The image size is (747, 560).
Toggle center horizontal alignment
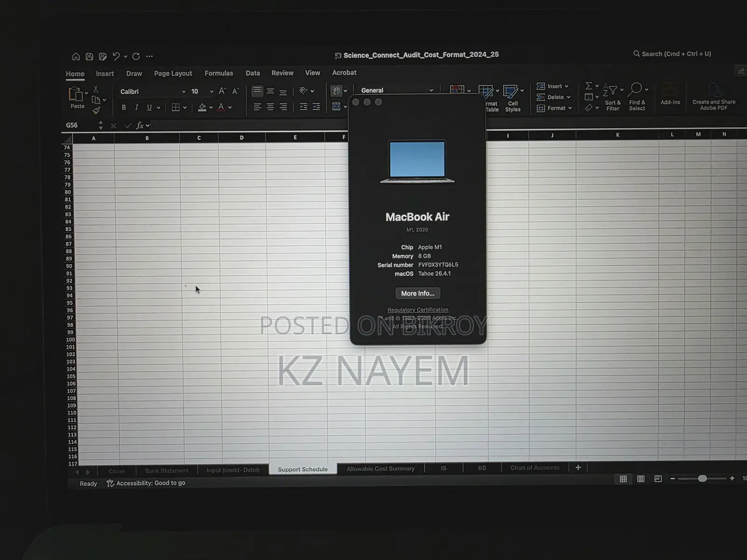tap(270, 107)
